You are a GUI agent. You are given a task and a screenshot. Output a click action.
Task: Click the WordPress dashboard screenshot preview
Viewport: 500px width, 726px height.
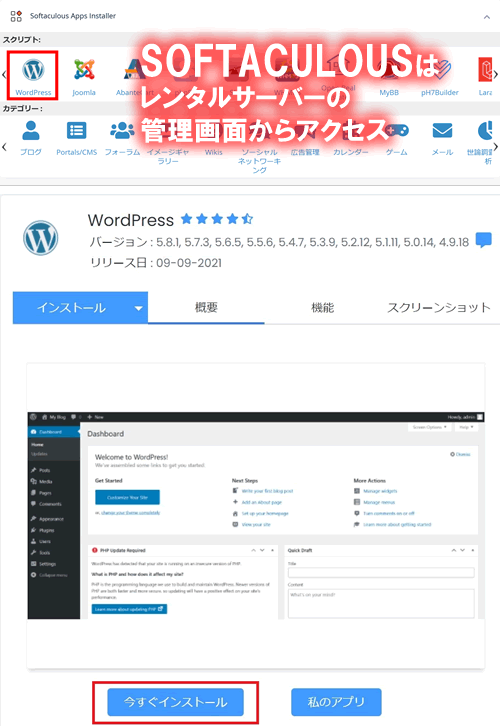pos(256,515)
